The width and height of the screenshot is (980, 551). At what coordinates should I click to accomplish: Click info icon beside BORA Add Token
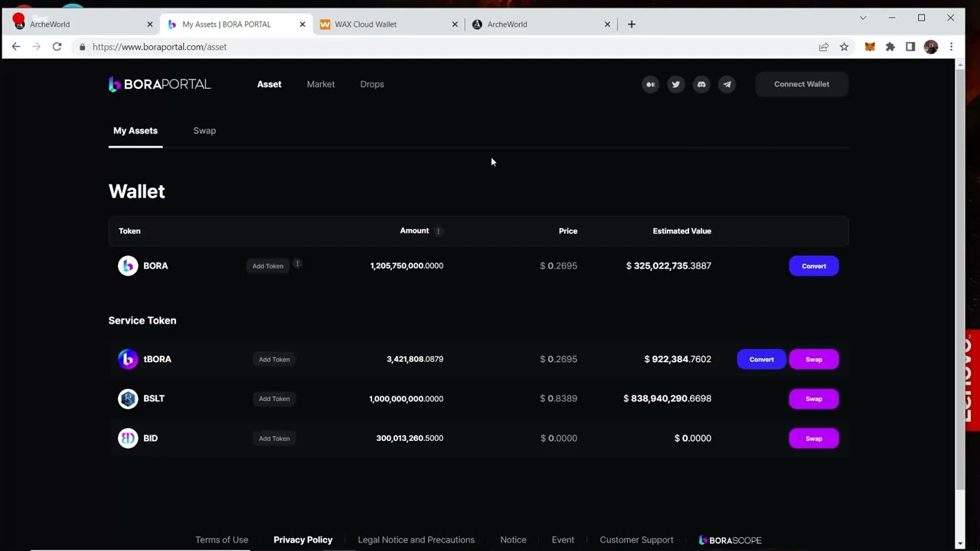tap(297, 263)
